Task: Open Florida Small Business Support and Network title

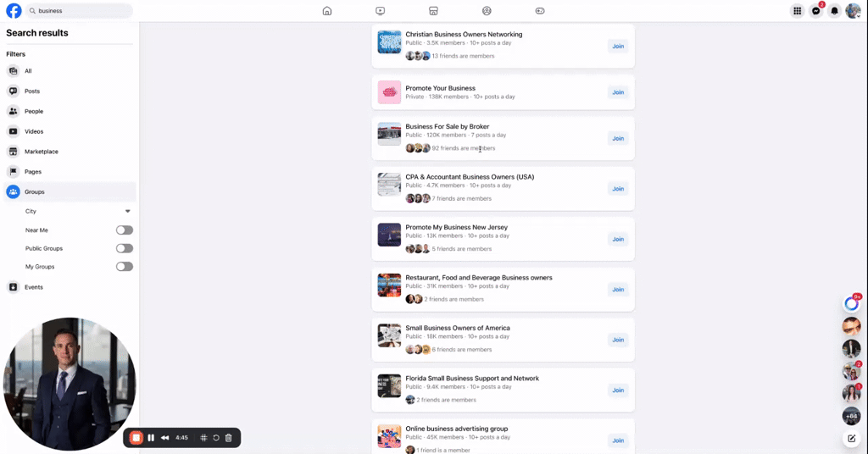Action: pyautogui.click(x=472, y=379)
